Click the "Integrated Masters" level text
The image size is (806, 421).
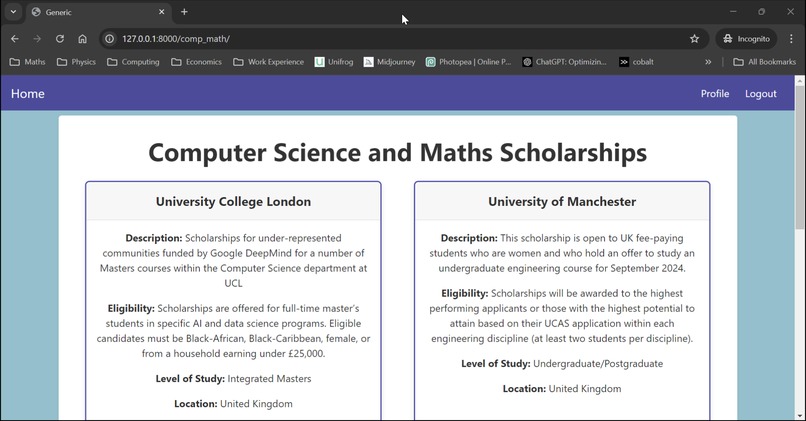tap(269, 379)
